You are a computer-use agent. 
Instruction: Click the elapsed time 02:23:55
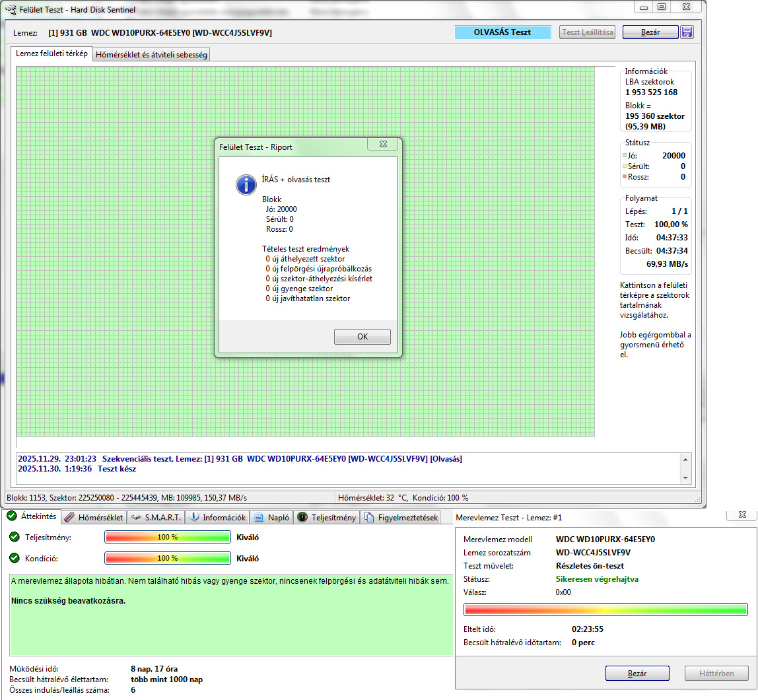pyautogui.click(x=588, y=629)
